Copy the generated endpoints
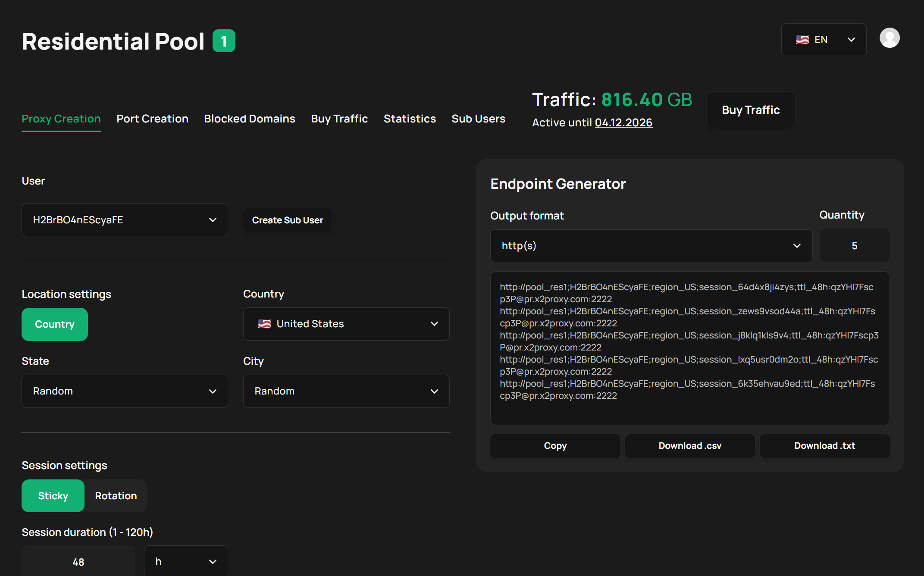Image resolution: width=924 pixels, height=576 pixels. point(555,446)
